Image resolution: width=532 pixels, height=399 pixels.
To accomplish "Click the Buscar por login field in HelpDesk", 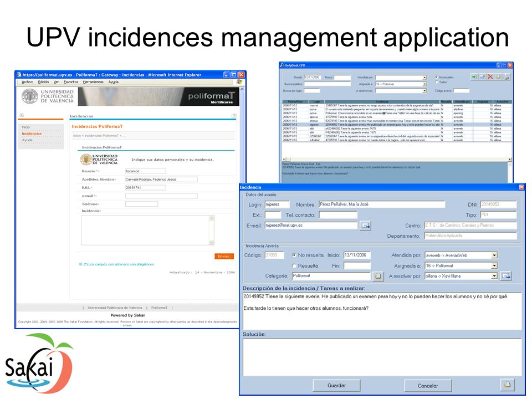I will [312, 90].
